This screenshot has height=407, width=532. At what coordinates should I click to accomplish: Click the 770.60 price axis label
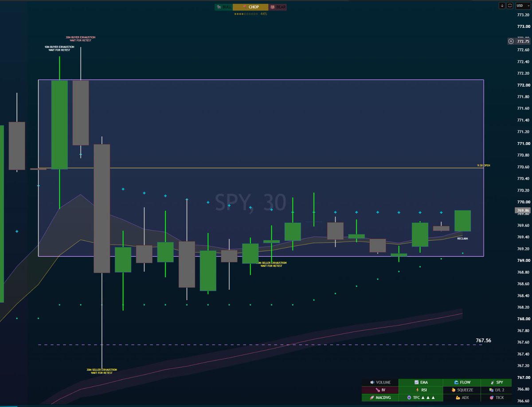[523, 167]
